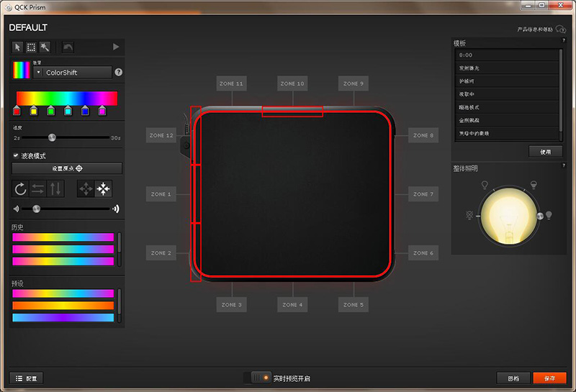Screen dimensions: 576x392
Task: Click the wave width slider knob
Action: click(36, 209)
